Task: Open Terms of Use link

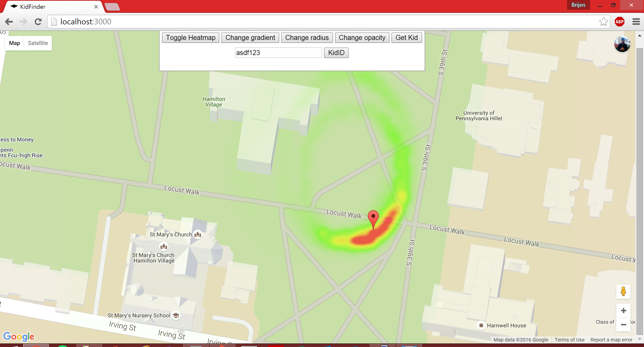Action: click(569, 340)
